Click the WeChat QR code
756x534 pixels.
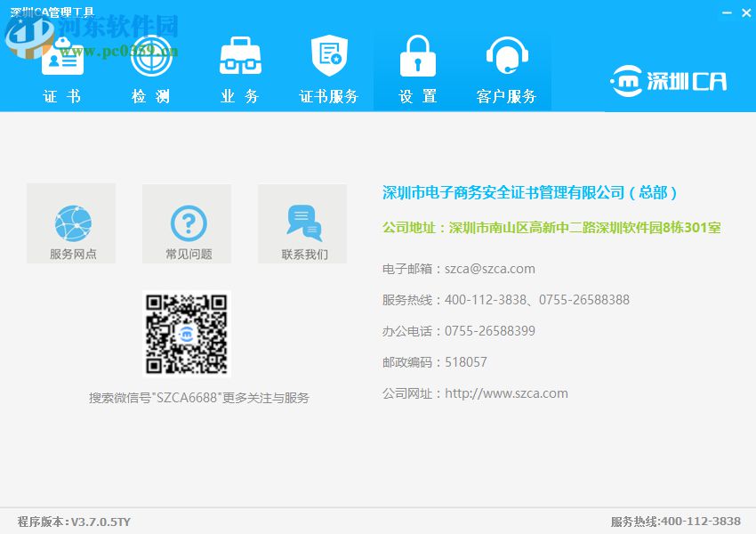click(186, 333)
